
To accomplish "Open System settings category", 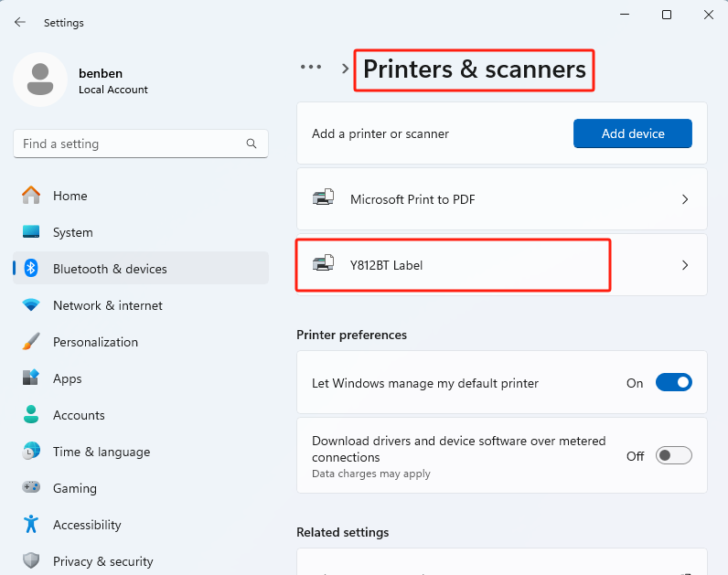I will coord(141,231).
